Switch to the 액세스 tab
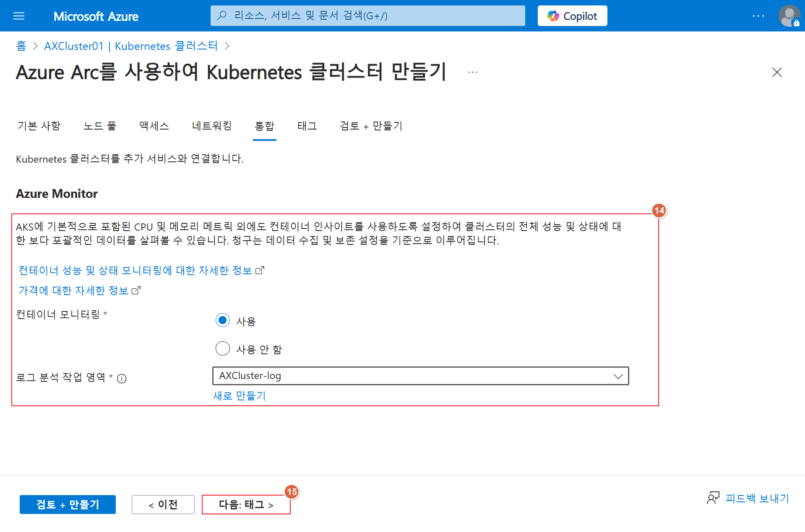Image resolution: width=805 pixels, height=532 pixels. click(154, 126)
